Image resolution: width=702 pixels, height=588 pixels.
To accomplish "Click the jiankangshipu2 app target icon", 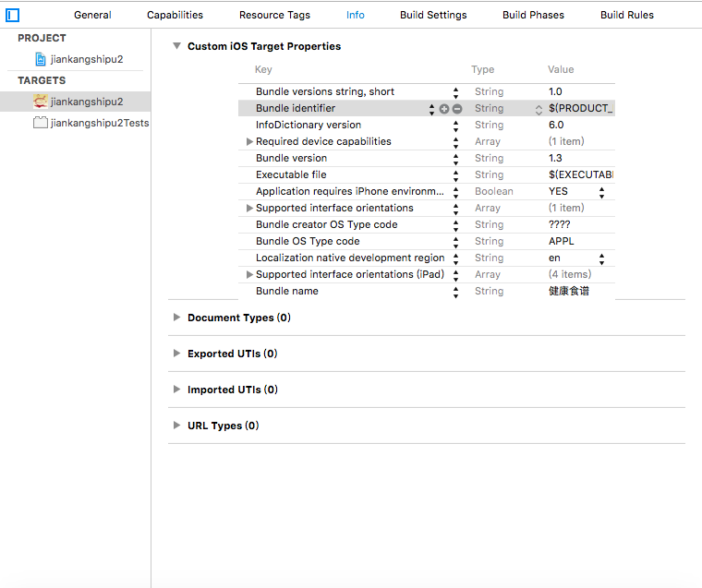I will [41, 102].
